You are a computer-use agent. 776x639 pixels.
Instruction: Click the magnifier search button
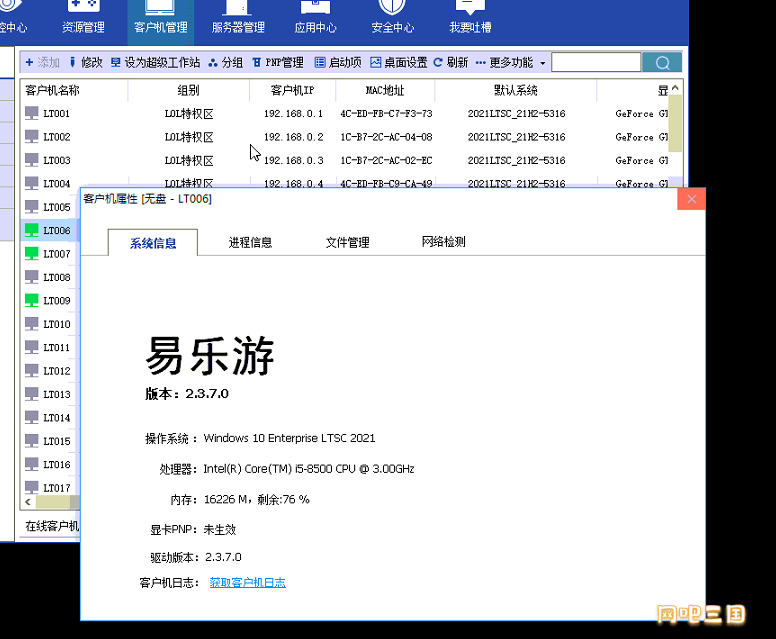(662, 62)
